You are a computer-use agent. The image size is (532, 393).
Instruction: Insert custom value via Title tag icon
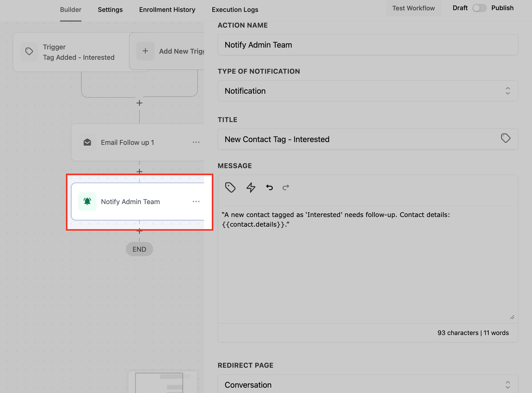point(505,138)
